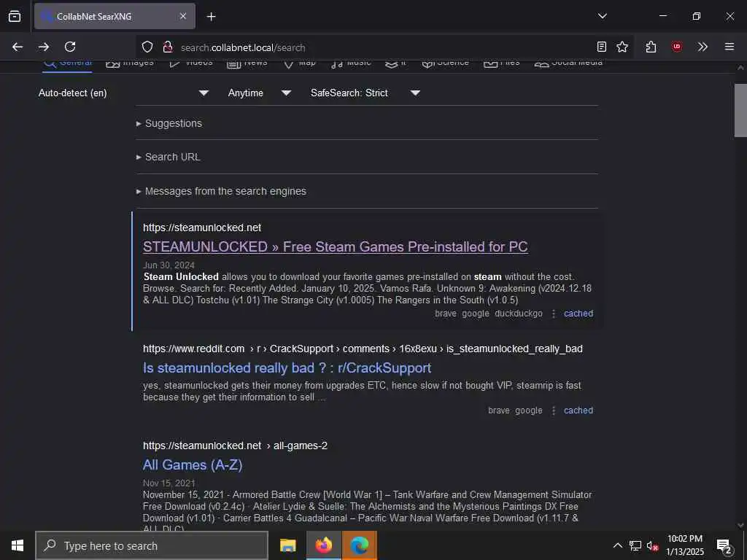Click the scrollbar down arrow

click(740, 525)
